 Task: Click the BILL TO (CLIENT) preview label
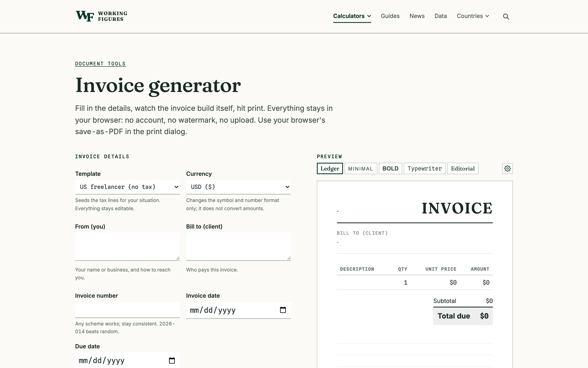pyautogui.click(x=362, y=233)
